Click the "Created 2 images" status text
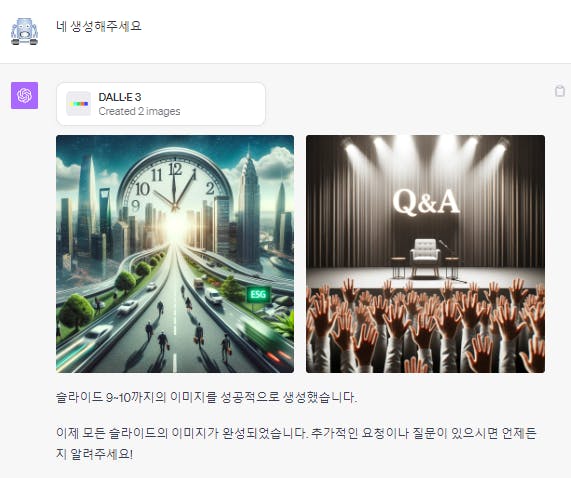Viewport: 571px width, 478px height. [x=139, y=111]
